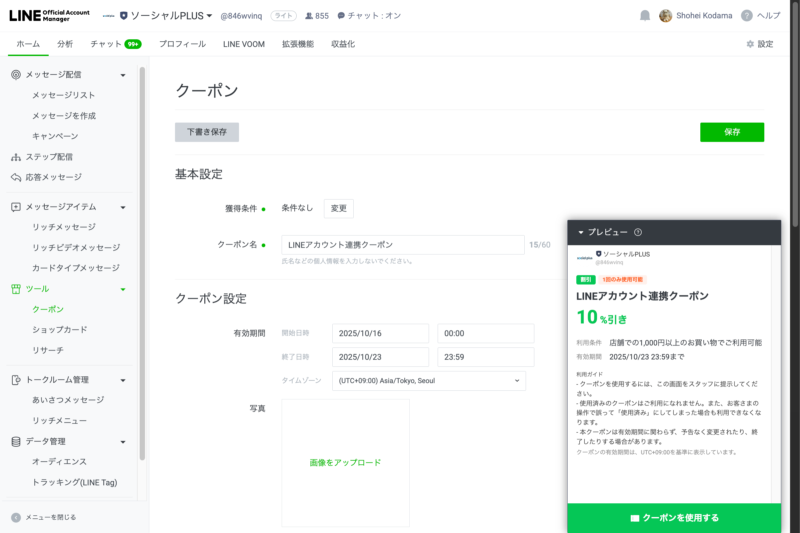Open リッチビデオメッセージ in sidebar
The image size is (800, 533).
76,247
